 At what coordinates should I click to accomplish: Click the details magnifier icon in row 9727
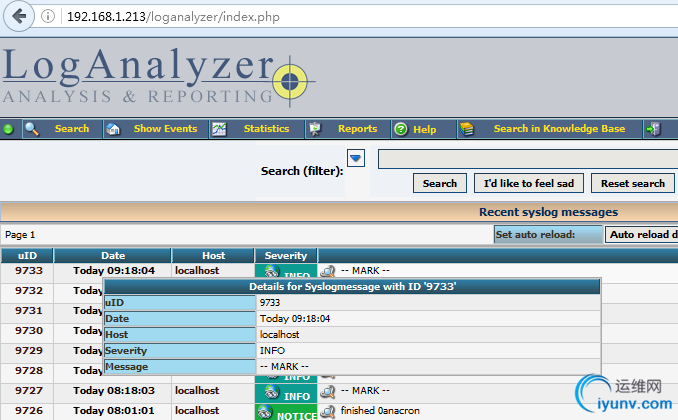[x=328, y=391]
